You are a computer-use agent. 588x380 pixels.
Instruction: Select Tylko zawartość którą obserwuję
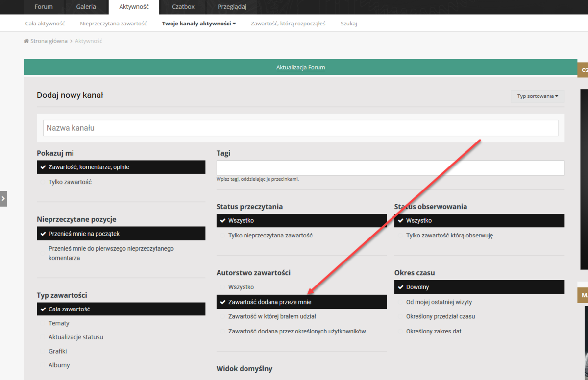[x=449, y=236]
